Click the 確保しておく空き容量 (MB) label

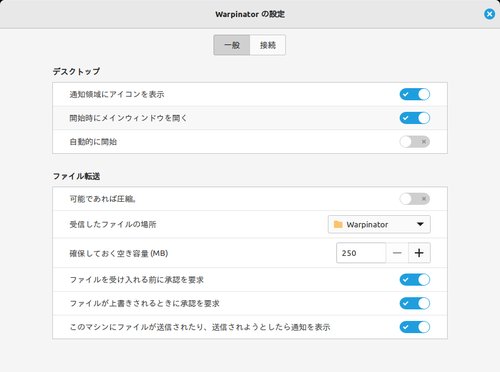click(x=119, y=253)
